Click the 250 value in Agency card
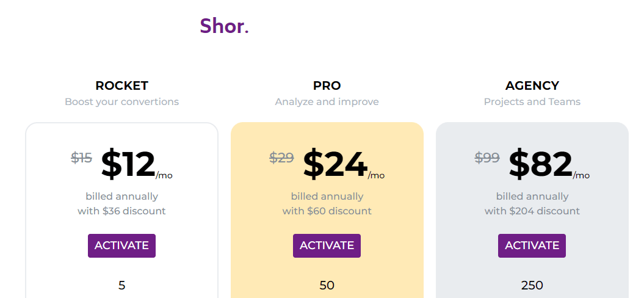The image size is (644, 298). [532, 285]
